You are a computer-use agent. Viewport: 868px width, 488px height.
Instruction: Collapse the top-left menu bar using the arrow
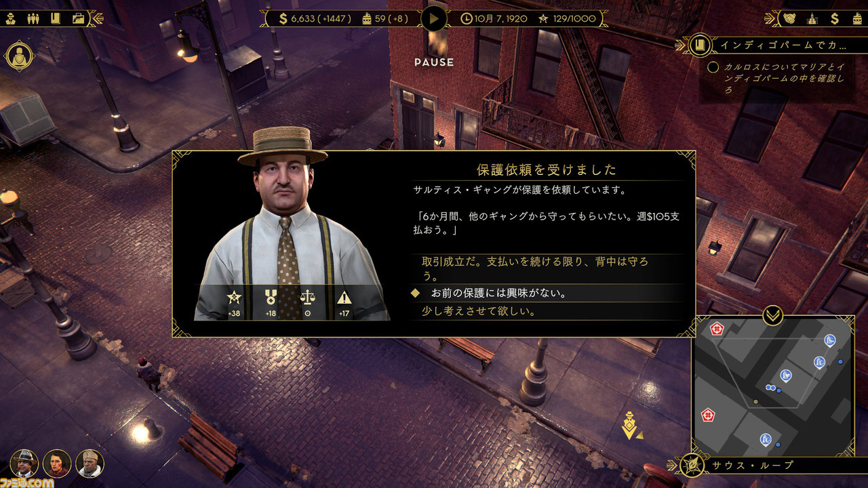tap(98, 18)
